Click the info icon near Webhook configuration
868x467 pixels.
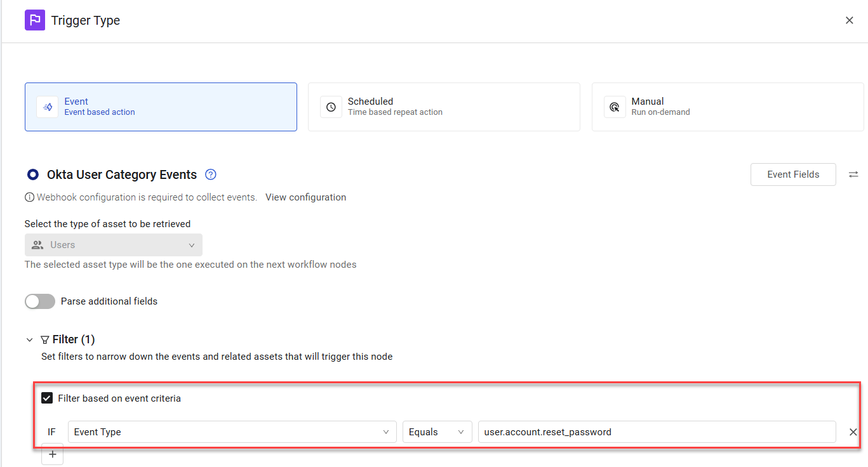point(29,197)
